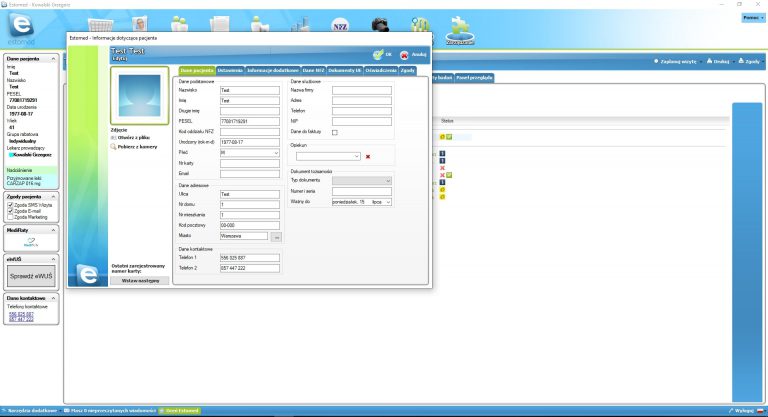Click the Nazwisko input field

click(249, 90)
